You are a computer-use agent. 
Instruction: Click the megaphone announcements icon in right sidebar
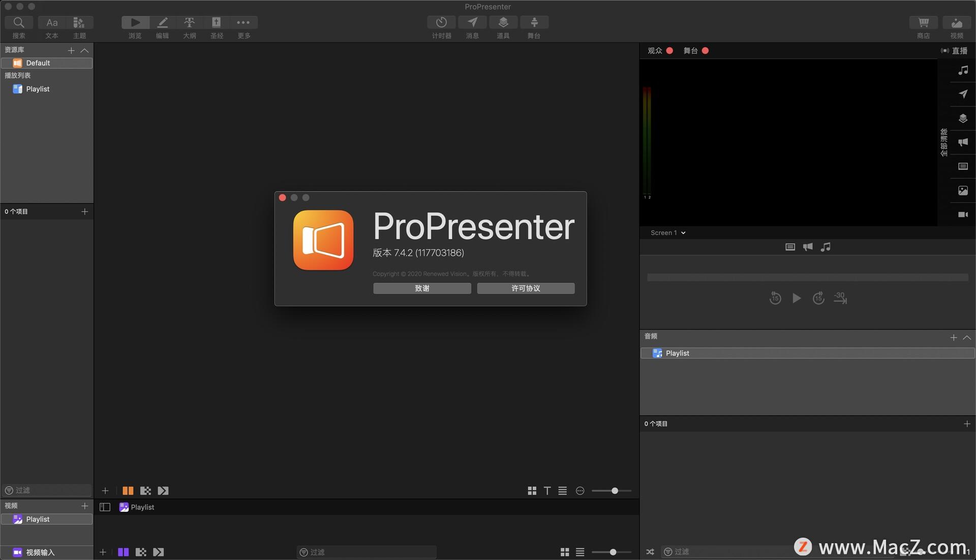(962, 142)
